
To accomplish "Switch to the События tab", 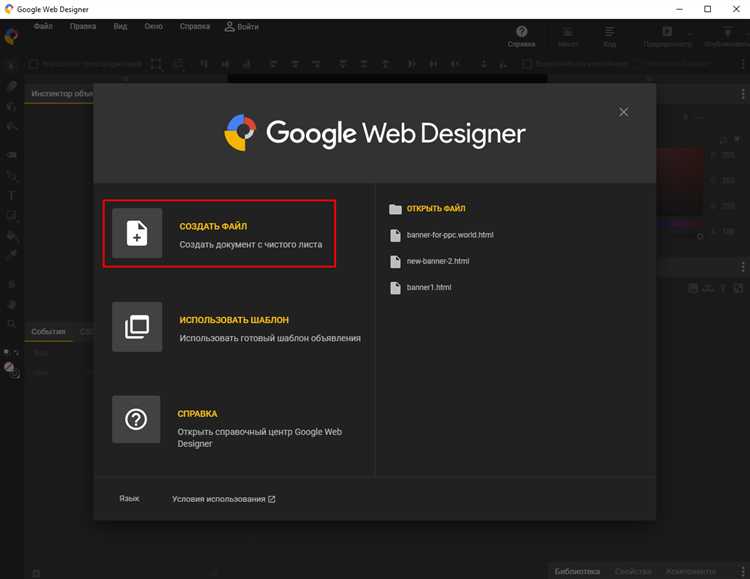I will pos(48,331).
